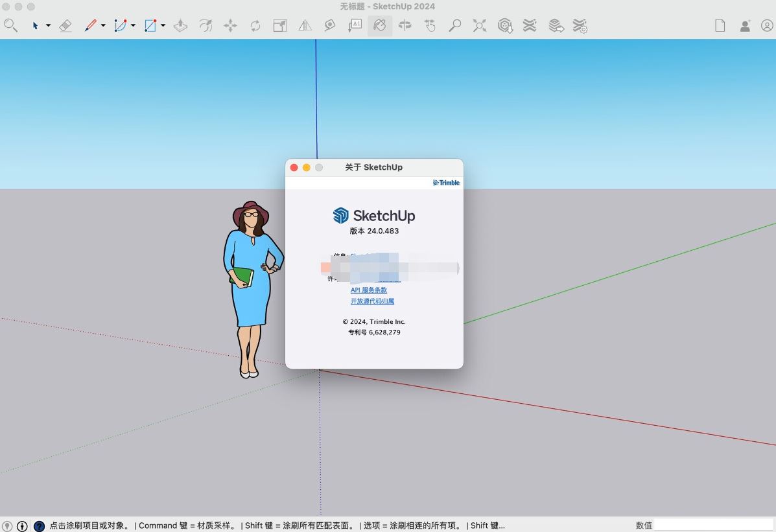
Task: Select the Zoom magnifier tool
Action: pyautogui.click(x=454, y=25)
